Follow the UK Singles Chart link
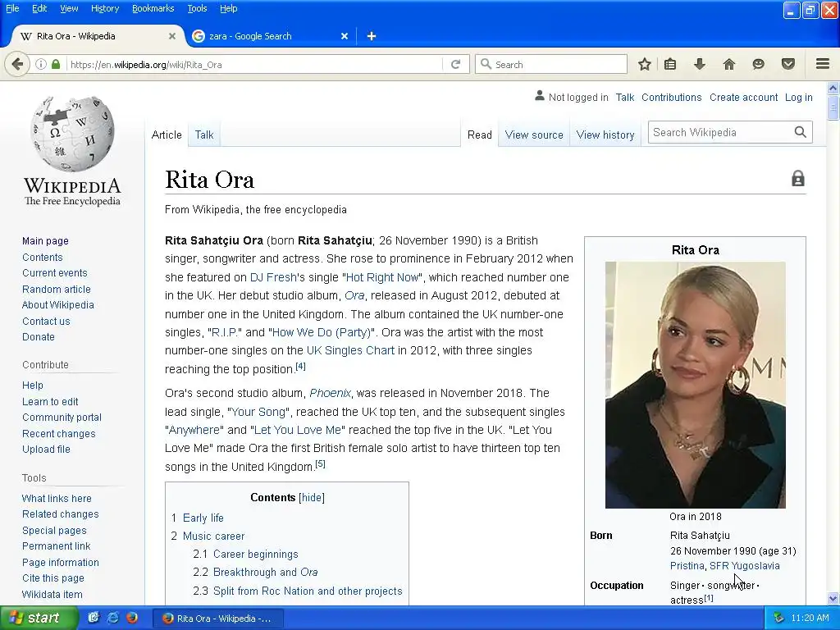Screen dimensions: 840x630 [x=350, y=351]
